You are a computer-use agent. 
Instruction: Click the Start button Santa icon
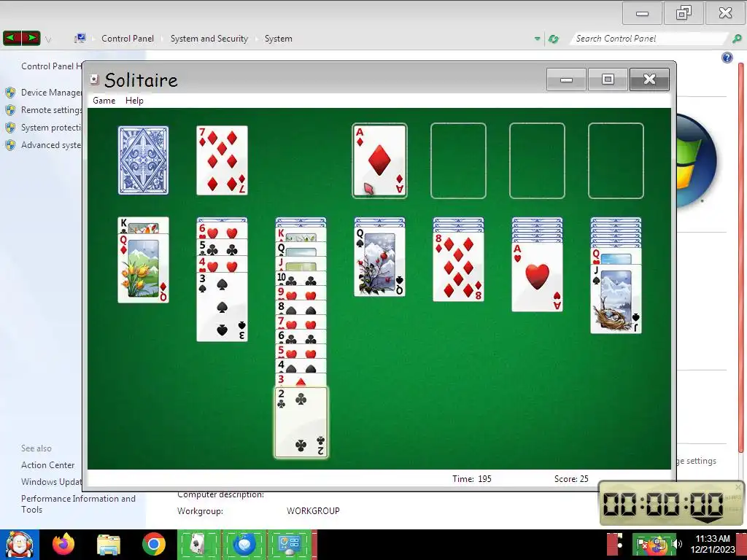coord(19,545)
